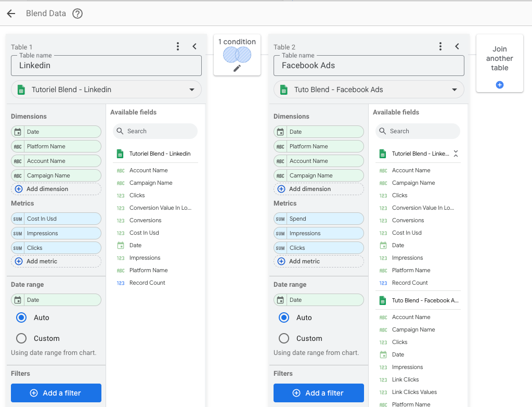The image size is (532, 407).
Task: Collapse Table 2 panel with chevron
Action: coord(457,46)
